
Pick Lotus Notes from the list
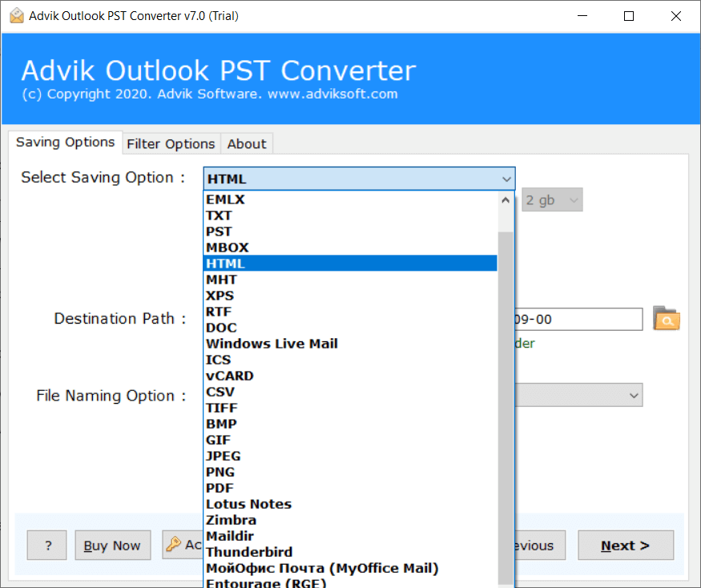pyautogui.click(x=248, y=504)
